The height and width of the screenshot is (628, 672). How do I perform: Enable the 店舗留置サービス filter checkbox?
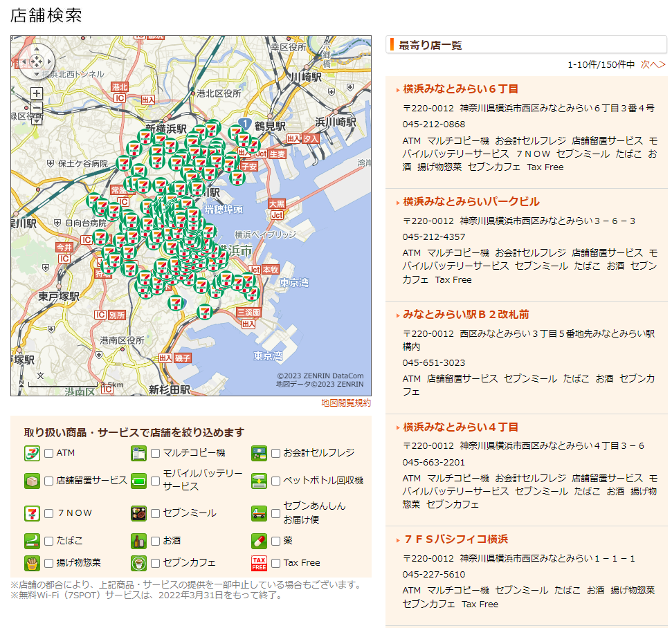pos(49,481)
